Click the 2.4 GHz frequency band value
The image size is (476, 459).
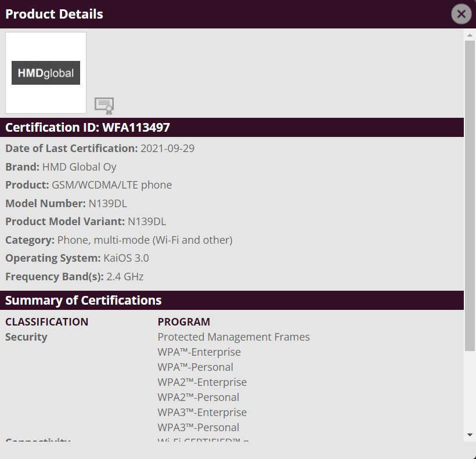[x=125, y=277]
